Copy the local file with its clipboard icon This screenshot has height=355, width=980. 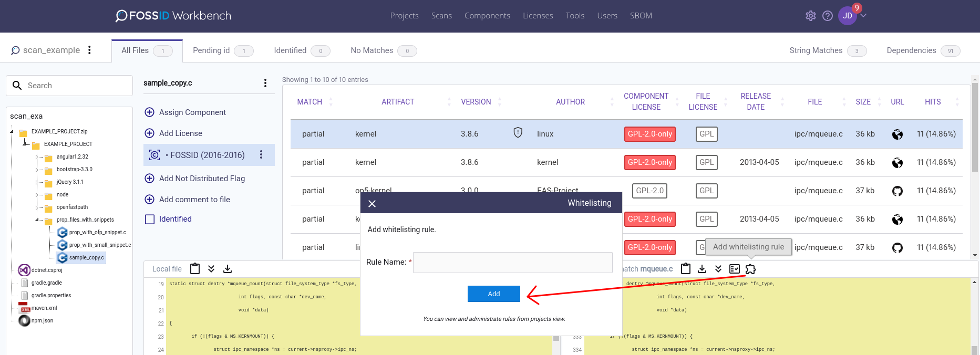tap(195, 269)
